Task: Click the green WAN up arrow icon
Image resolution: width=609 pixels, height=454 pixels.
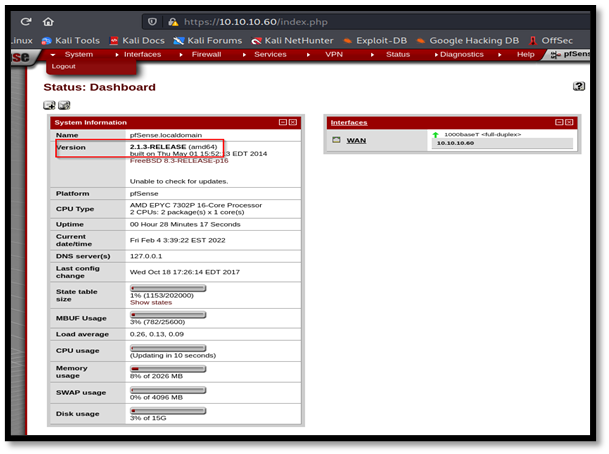Action: 435,135
